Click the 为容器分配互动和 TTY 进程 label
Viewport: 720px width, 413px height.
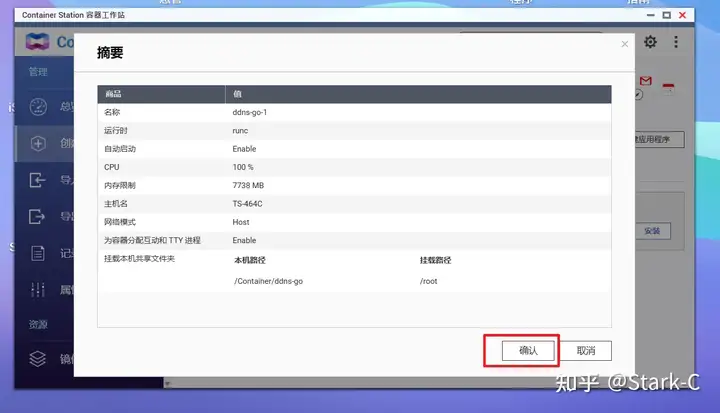click(x=152, y=241)
